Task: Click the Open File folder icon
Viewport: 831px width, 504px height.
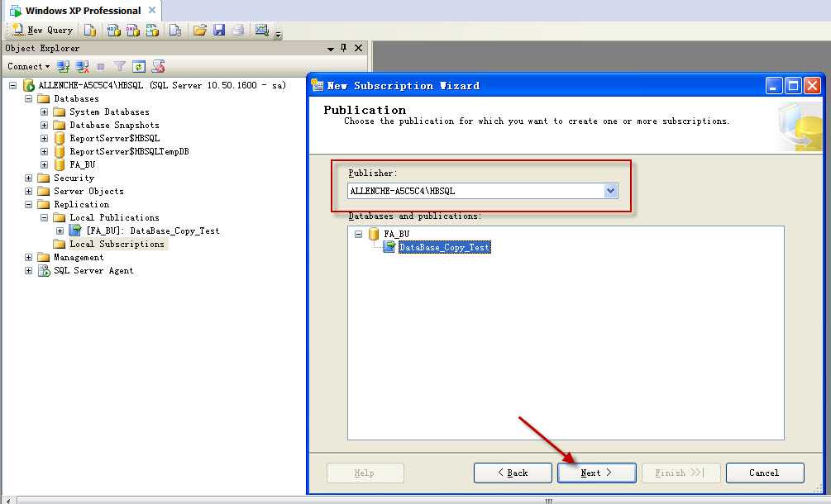Action: tap(200, 31)
